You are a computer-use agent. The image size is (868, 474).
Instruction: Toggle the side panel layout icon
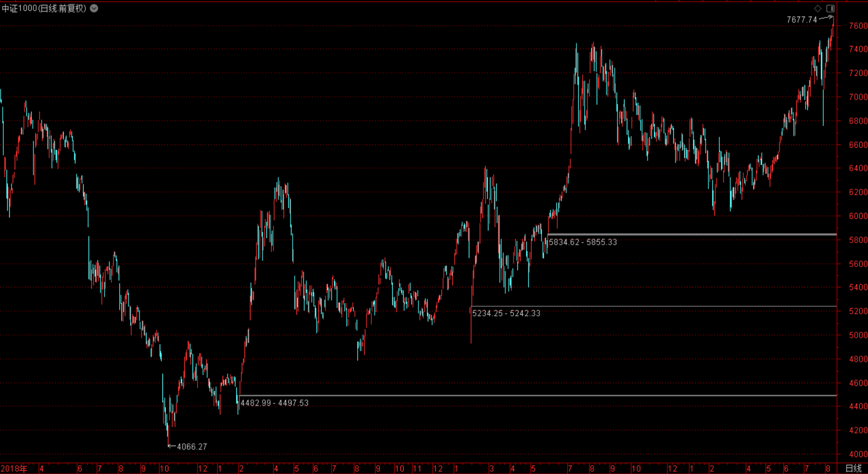pos(830,8)
